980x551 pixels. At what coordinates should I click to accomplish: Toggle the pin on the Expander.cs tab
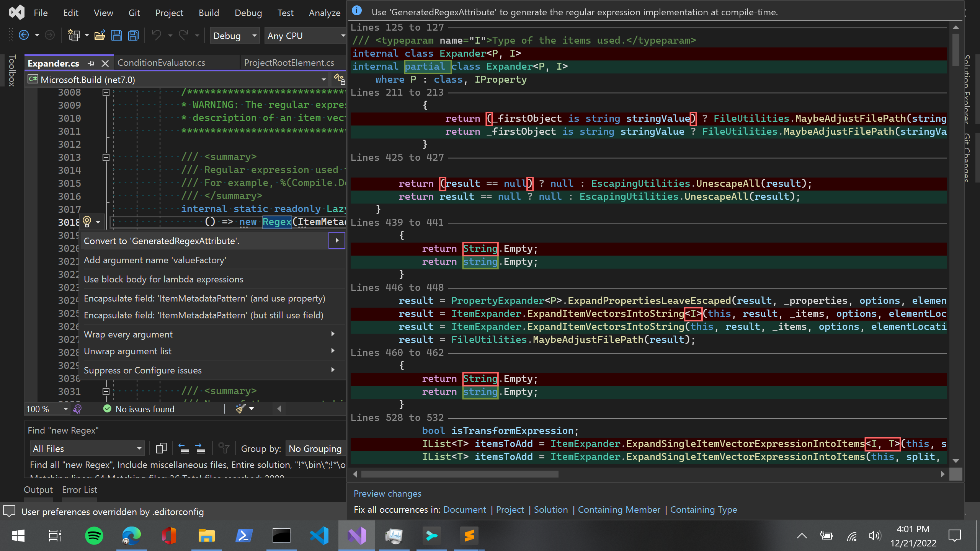tap(91, 63)
